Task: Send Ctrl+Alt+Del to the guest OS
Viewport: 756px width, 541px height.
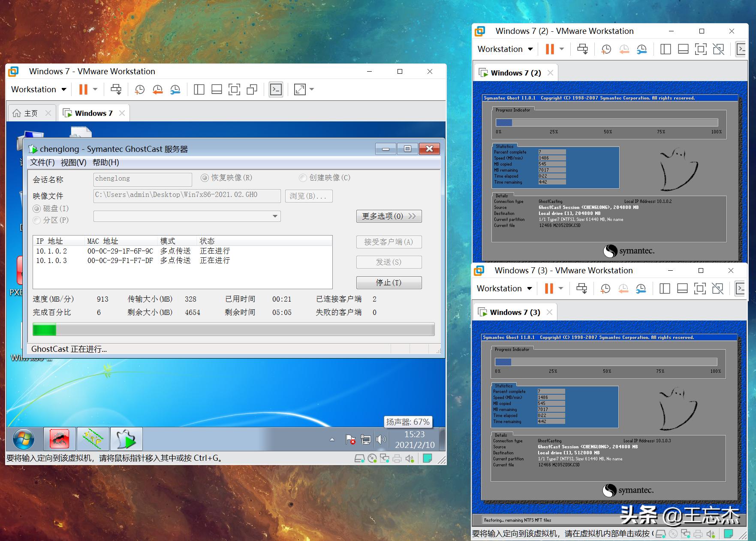Action: 116,89
